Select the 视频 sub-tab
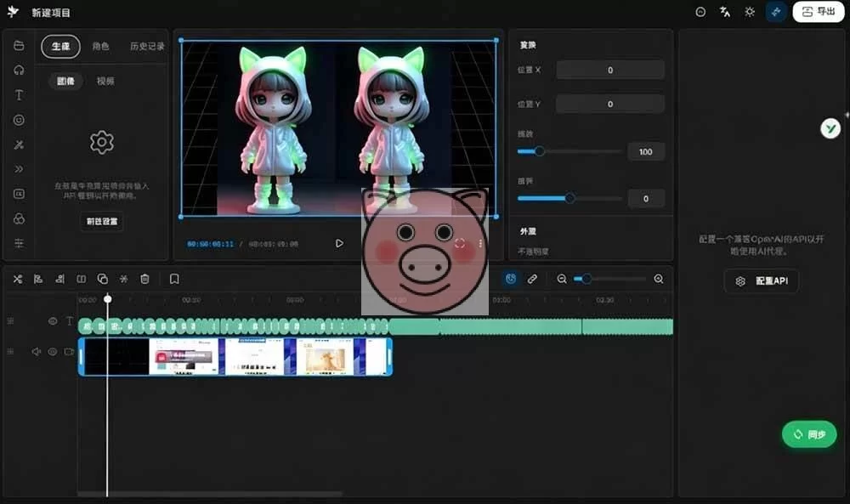The height and width of the screenshot is (504, 850). [x=105, y=82]
